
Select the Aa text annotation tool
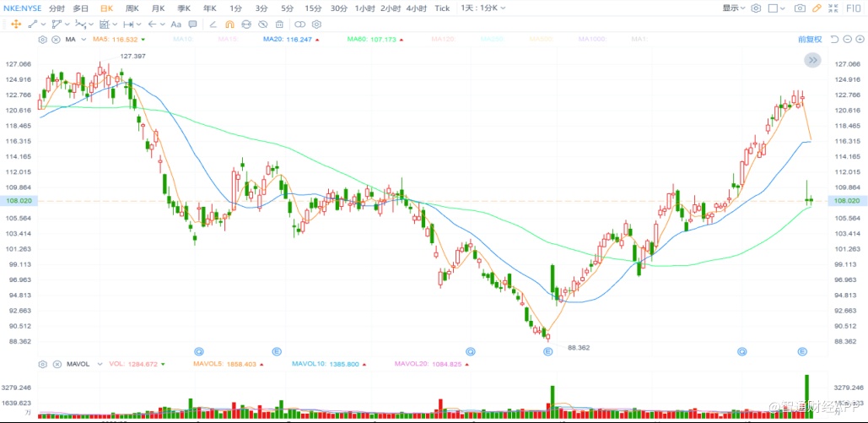(176, 24)
